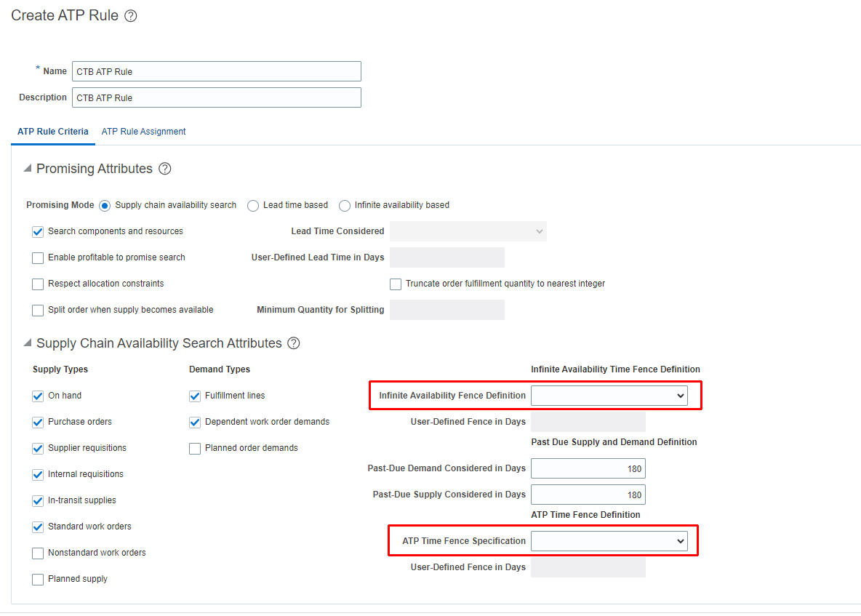Image resolution: width=861 pixels, height=616 pixels.
Task: Check the Nonstandard work orders option
Action: (37, 553)
